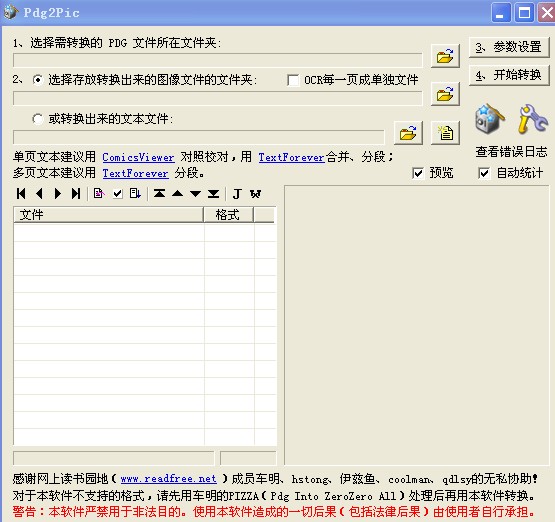Go to first file in list toolbar
Screen dimensions: 555x522
click(x=21, y=194)
